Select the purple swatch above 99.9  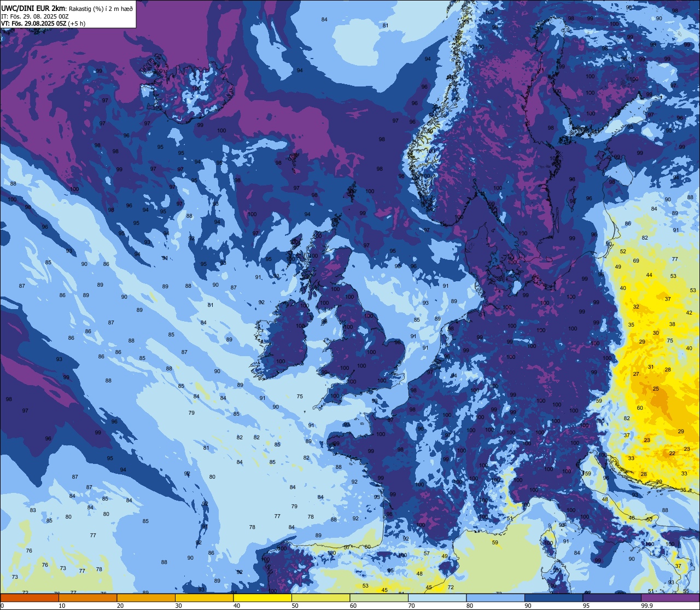(670, 598)
